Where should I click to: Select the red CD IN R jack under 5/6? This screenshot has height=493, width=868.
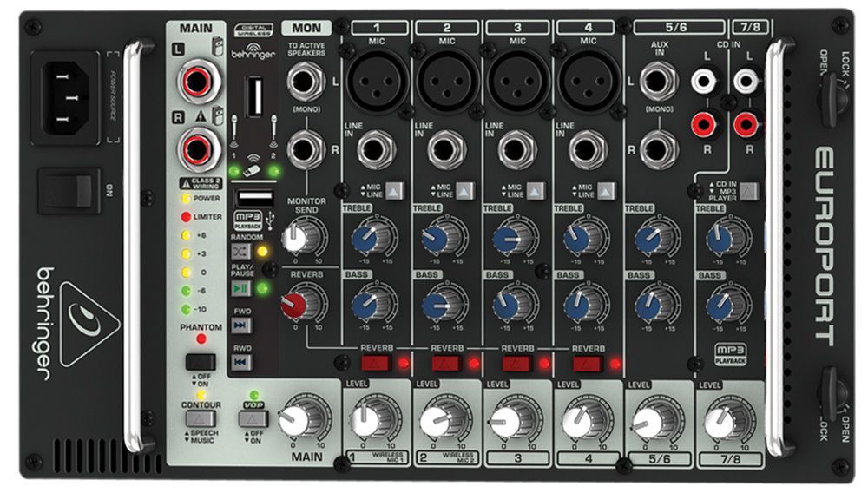pyautogui.click(x=704, y=124)
